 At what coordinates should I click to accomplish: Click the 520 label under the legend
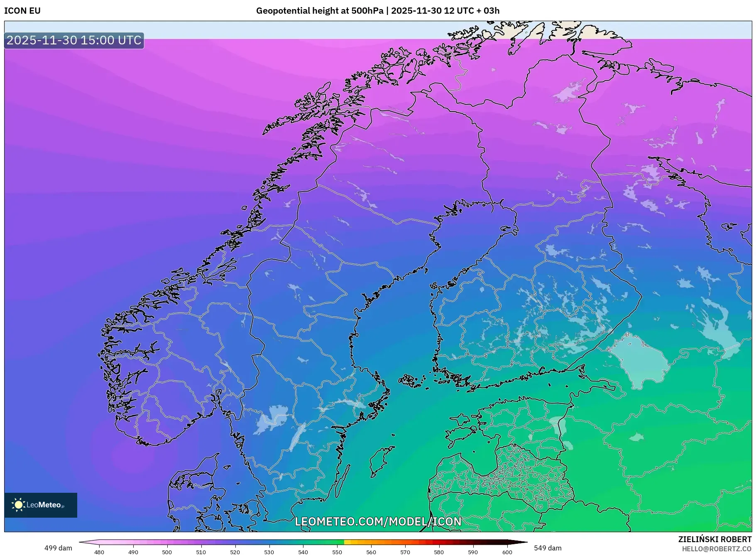point(236,552)
